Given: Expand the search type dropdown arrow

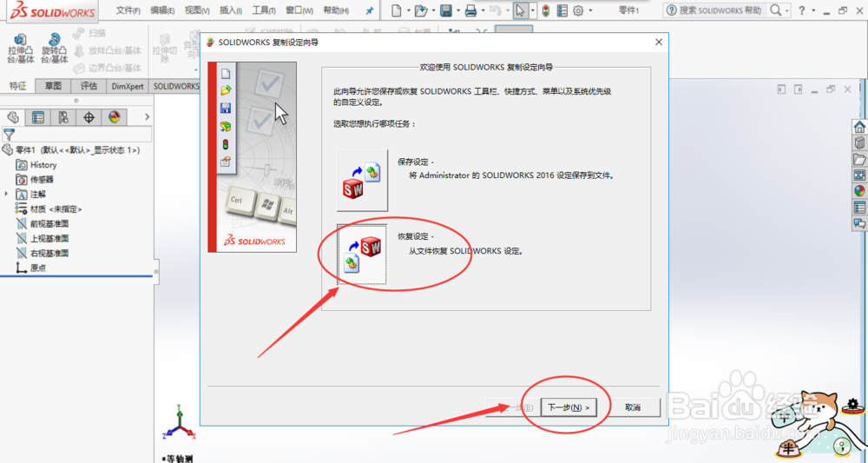Looking at the screenshot, I should tap(786, 10).
